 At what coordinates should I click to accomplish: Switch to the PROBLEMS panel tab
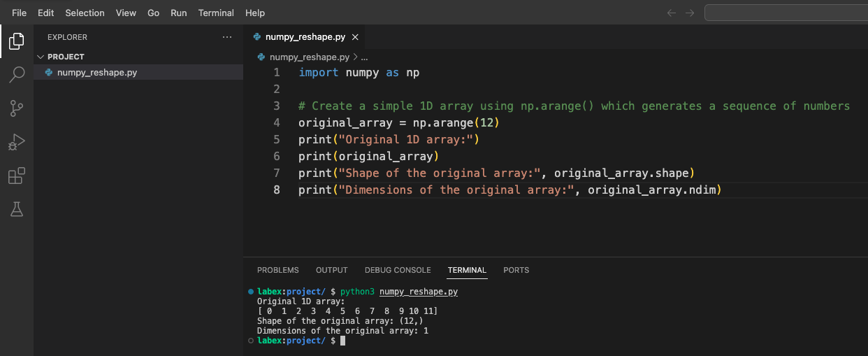tap(278, 270)
